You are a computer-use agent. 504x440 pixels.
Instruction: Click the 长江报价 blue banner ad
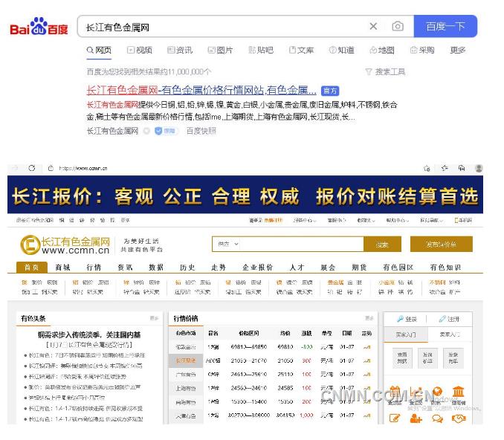(245, 195)
